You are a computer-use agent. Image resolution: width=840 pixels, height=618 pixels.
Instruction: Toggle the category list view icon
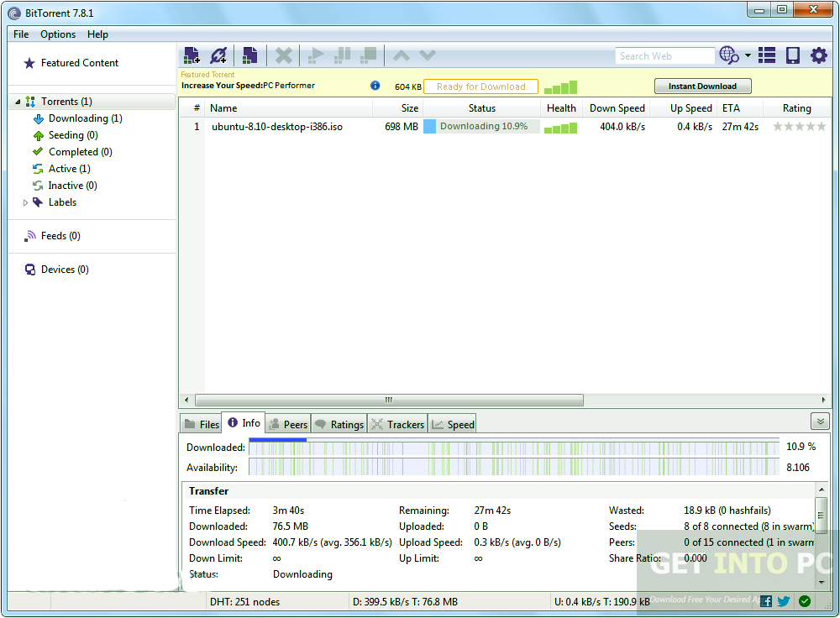[x=767, y=55]
